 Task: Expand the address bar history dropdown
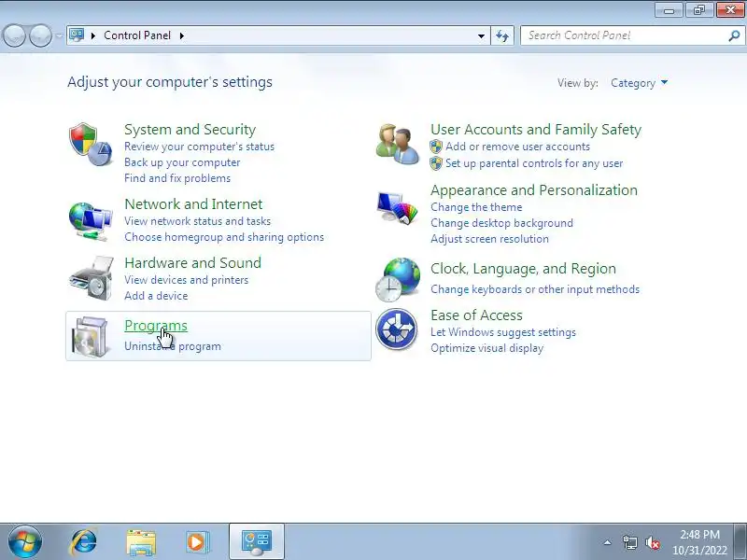481,35
